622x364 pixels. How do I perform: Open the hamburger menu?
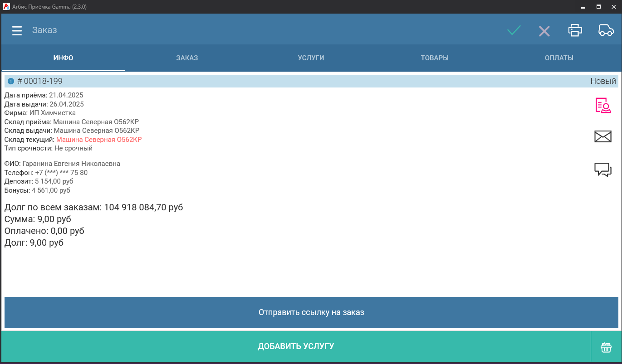(17, 31)
